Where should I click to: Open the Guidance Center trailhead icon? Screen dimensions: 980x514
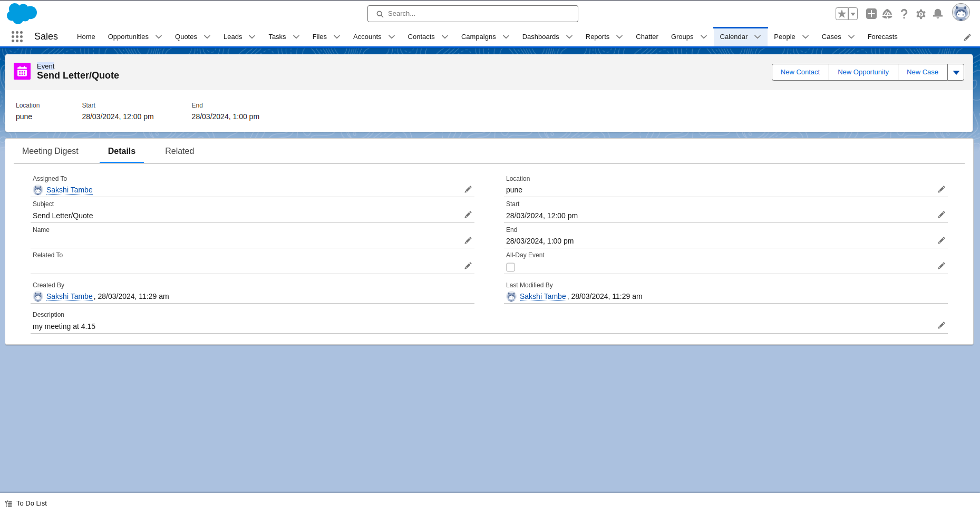coord(888,14)
